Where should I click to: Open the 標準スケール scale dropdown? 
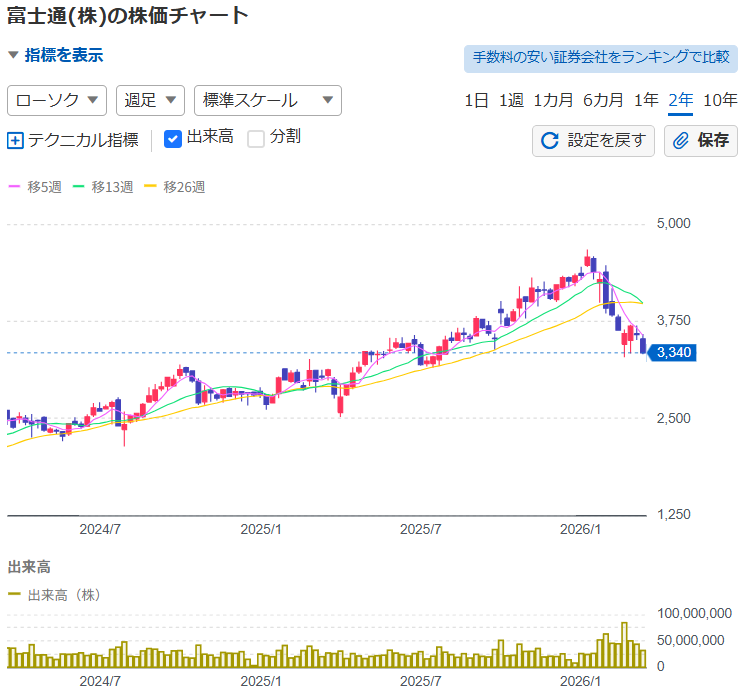click(x=267, y=100)
